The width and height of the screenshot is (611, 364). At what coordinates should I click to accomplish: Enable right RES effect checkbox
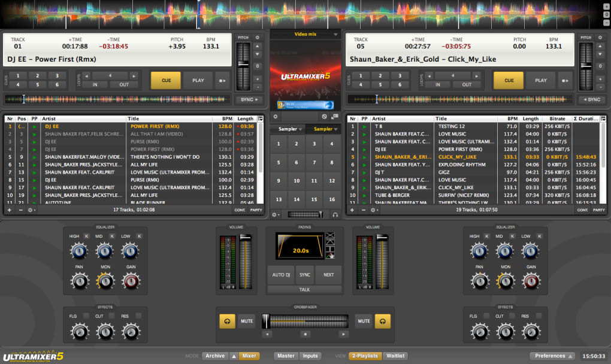click(x=539, y=316)
